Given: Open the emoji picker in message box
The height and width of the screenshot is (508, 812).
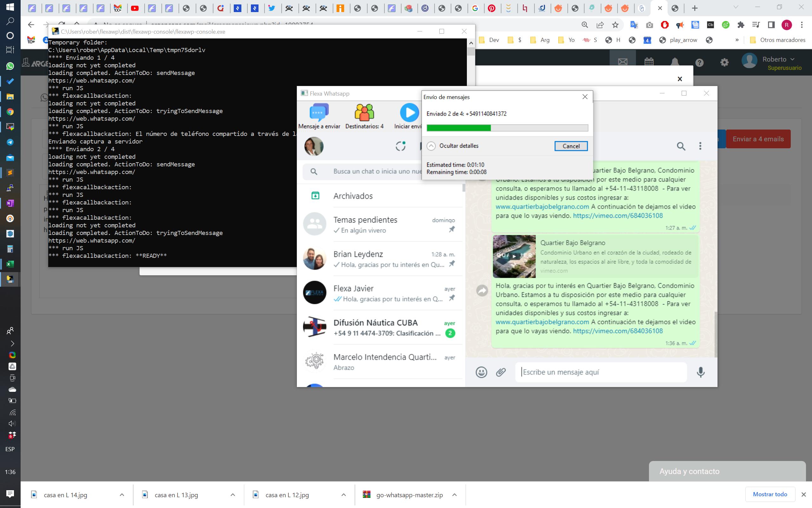Looking at the screenshot, I should pyautogui.click(x=481, y=372).
